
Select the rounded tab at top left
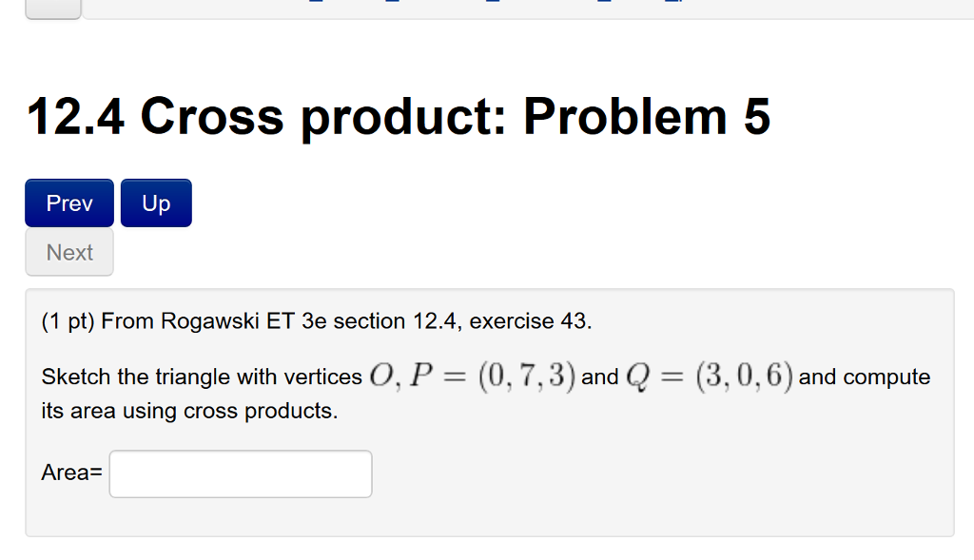click(x=52, y=8)
